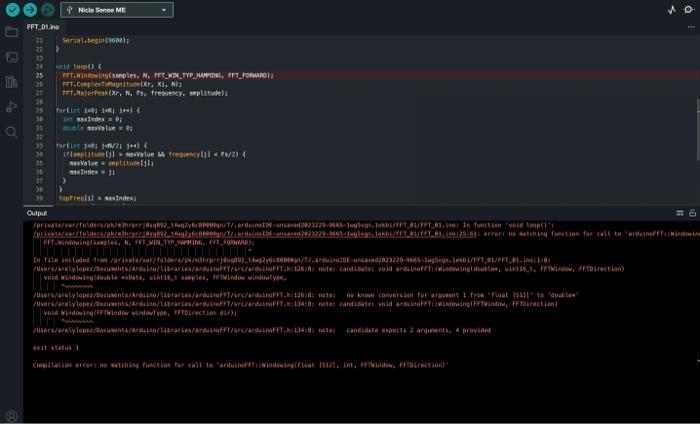Click the Compilation error summary line
Screen dimensions: 700x424
[x=240, y=365]
